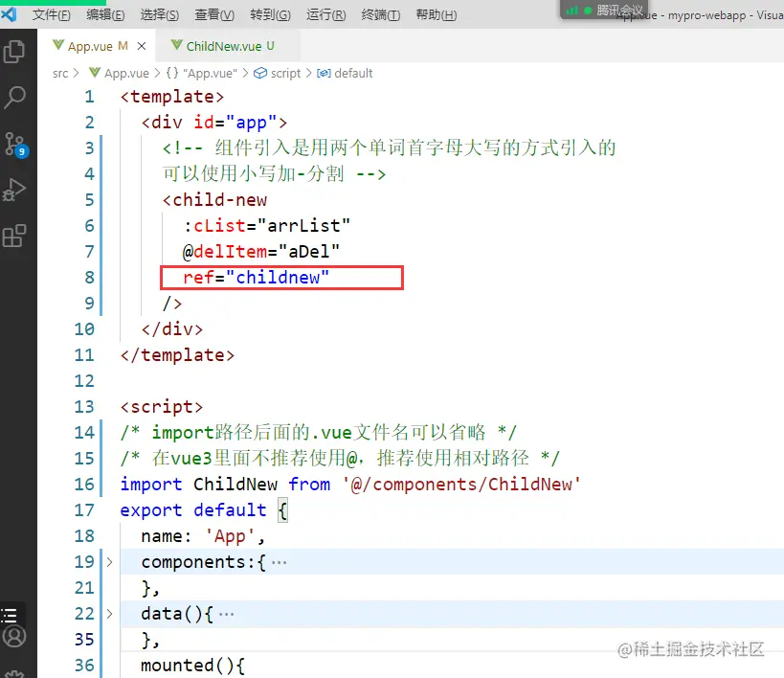Open the 文件 menu
This screenshot has height=678, width=784.
coord(50,14)
